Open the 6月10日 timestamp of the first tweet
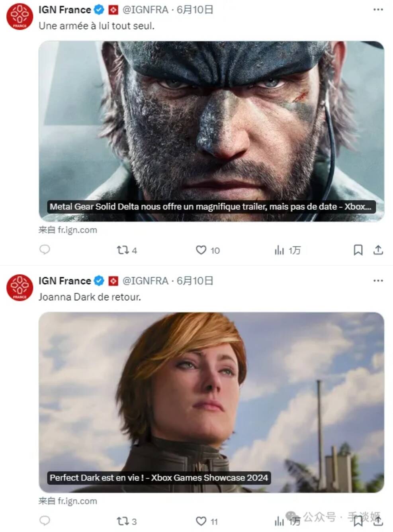393x532 pixels. tap(195, 10)
